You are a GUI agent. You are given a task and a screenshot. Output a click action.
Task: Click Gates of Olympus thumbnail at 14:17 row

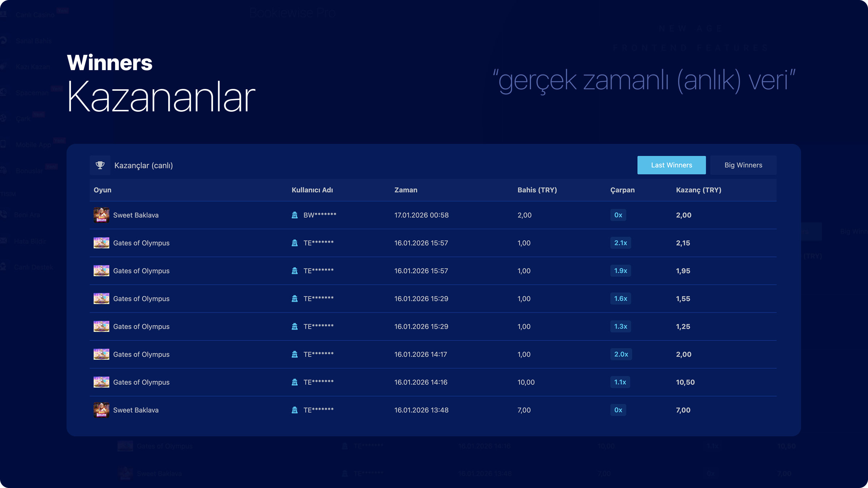tap(101, 354)
